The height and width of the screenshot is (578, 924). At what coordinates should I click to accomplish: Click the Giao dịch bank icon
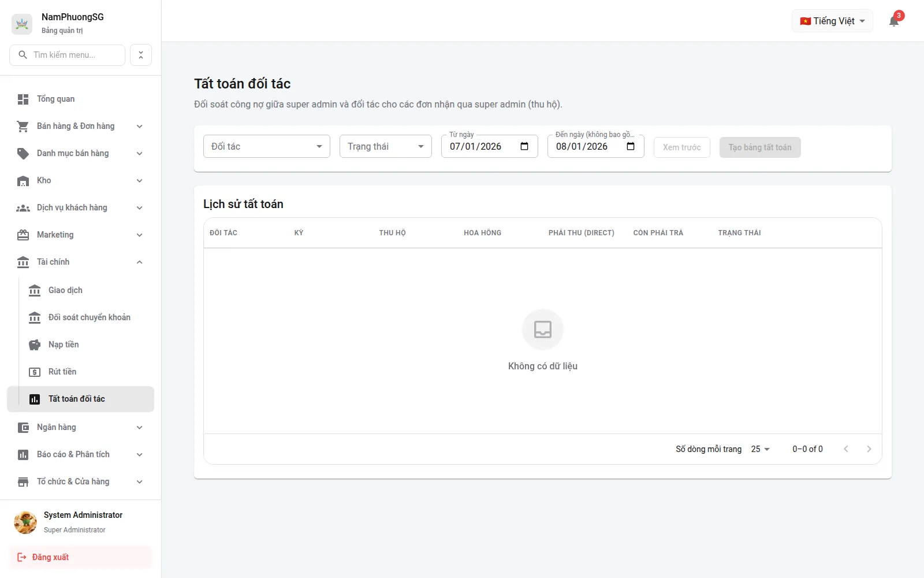[x=35, y=291]
